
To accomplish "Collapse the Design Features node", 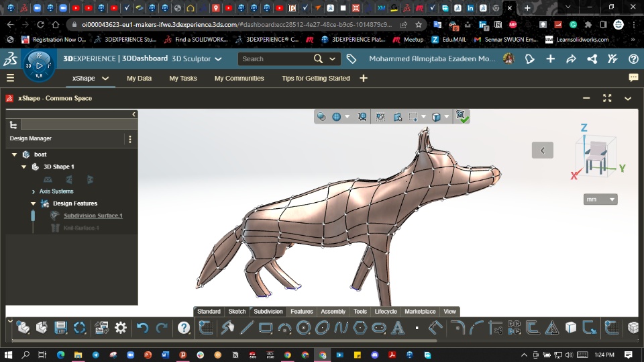I will tap(34, 203).
